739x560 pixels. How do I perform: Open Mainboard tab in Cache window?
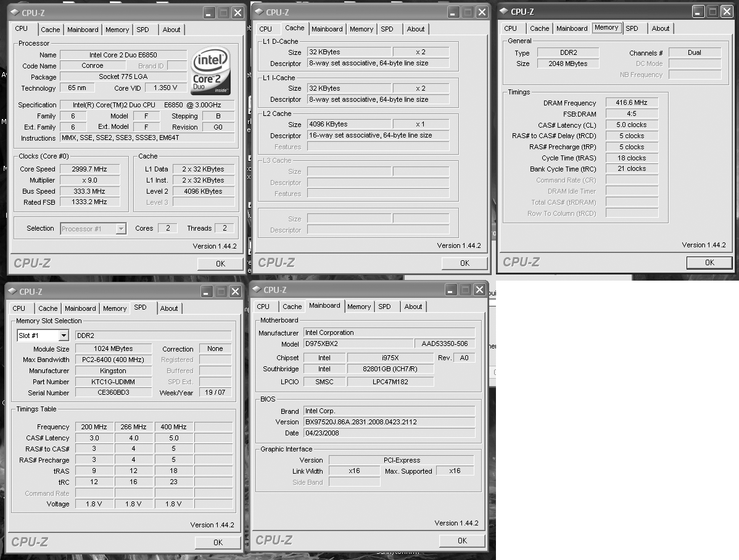[327, 29]
